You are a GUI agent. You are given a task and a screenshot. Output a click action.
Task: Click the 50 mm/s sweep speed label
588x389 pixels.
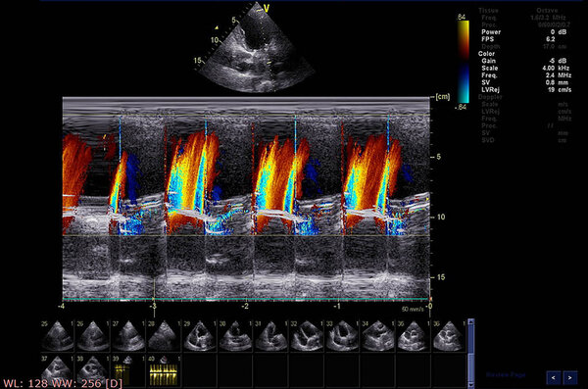tap(413, 309)
